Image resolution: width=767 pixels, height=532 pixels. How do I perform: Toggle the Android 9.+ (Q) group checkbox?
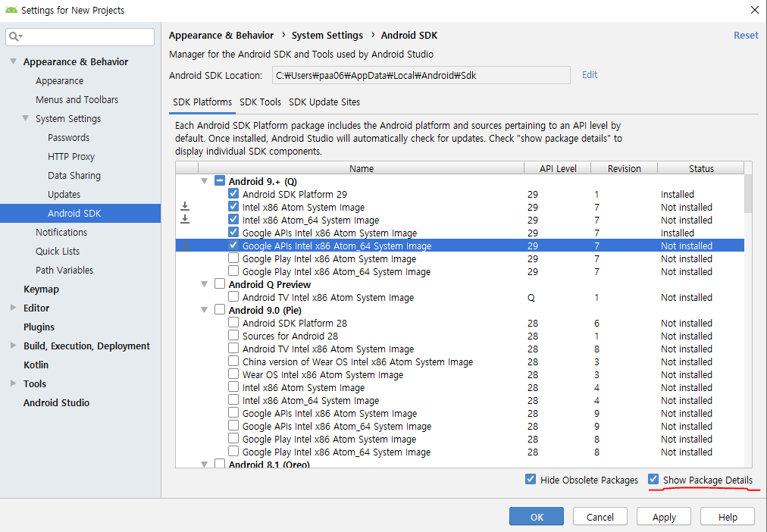(220, 181)
